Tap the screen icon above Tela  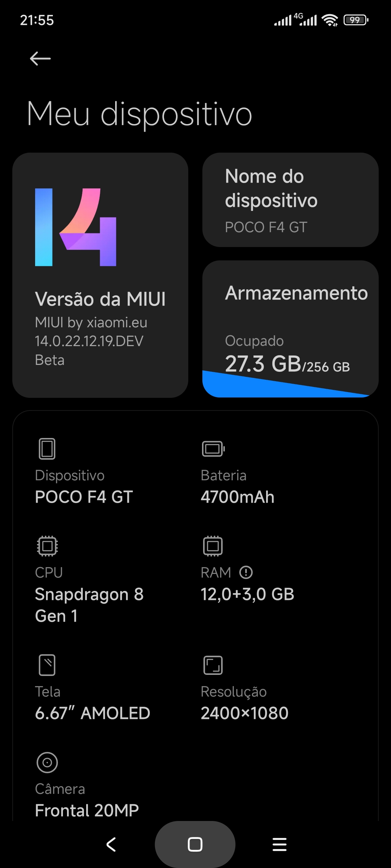coord(47,665)
